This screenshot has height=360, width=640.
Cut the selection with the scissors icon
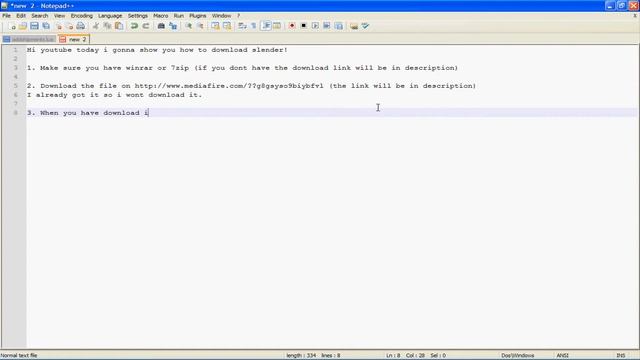click(96, 26)
